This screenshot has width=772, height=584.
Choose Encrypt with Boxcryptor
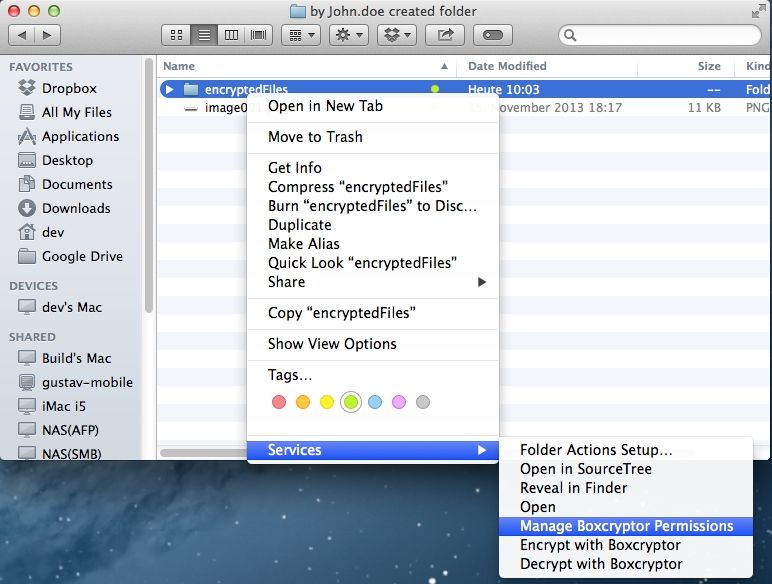(626, 545)
